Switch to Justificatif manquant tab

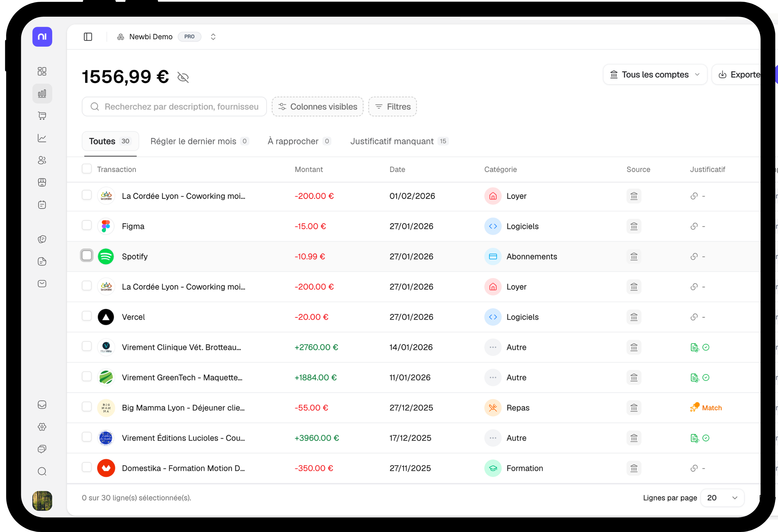click(399, 141)
